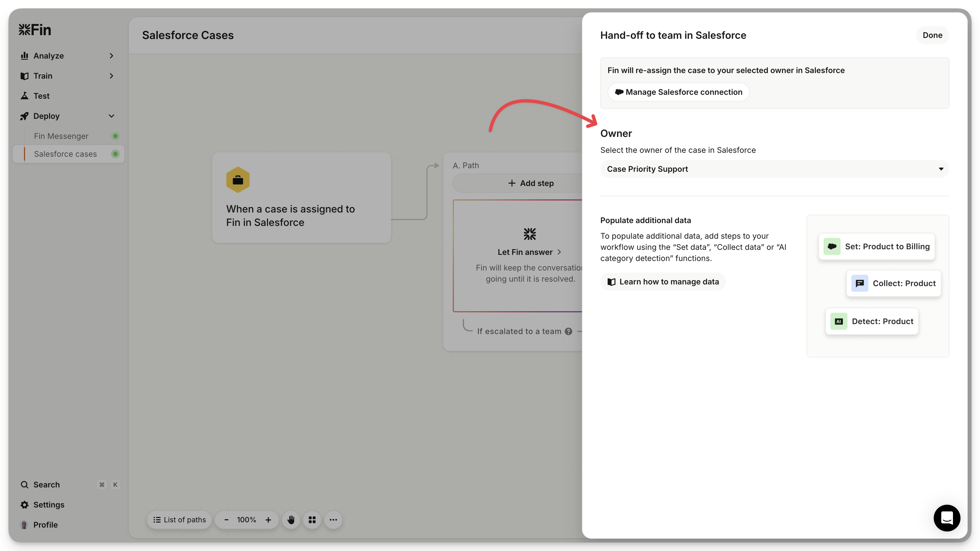Click the Fin icon in answer step
980x551 pixels.
pyautogui.click(x=530, y=234)
